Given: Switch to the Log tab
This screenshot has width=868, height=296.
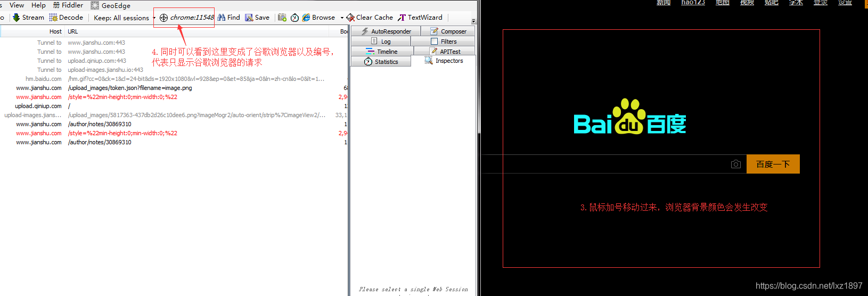Looking at the screenshot, I should [x=381, y=42].
